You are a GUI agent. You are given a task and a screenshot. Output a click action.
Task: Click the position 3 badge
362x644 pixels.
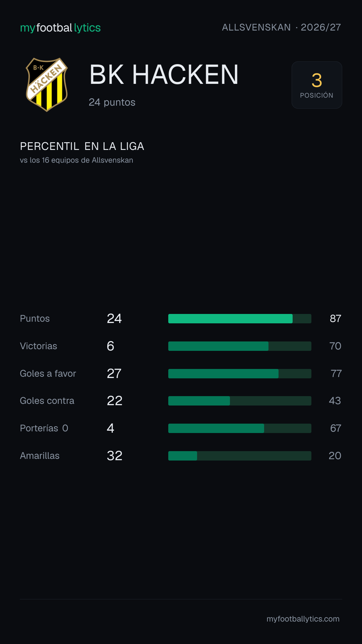coord(317,85)
